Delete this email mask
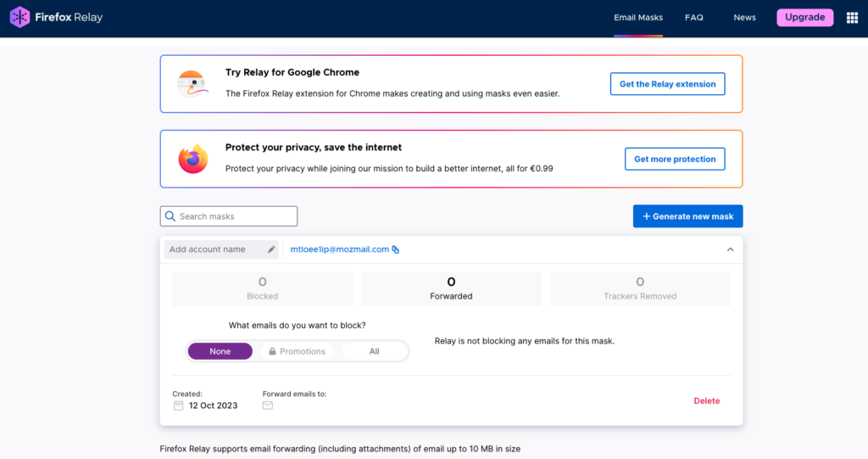This screenshot has height=459, width=868. 706,400
